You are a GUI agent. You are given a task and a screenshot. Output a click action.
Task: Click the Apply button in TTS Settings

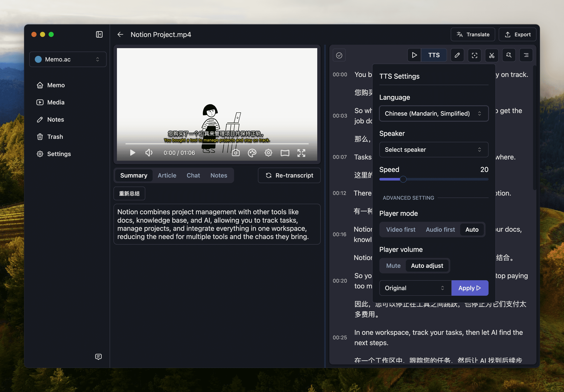[x=469, y=288]
